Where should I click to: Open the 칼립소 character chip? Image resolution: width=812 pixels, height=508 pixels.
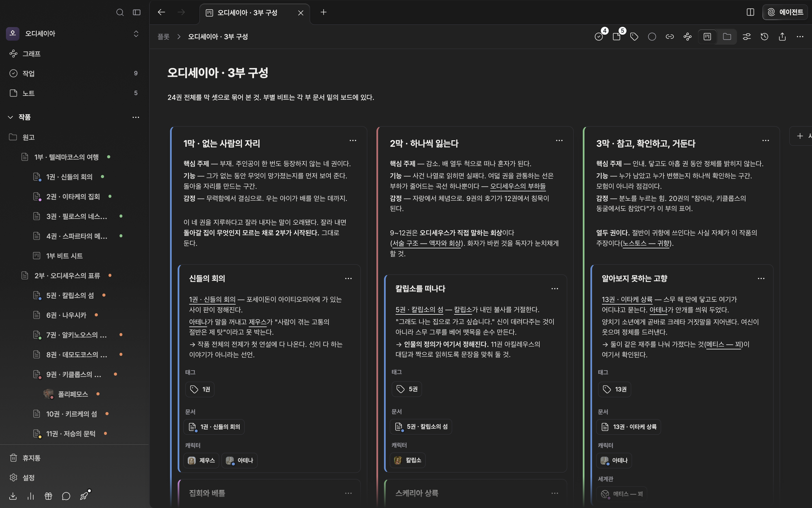click(x=408, y=460)
